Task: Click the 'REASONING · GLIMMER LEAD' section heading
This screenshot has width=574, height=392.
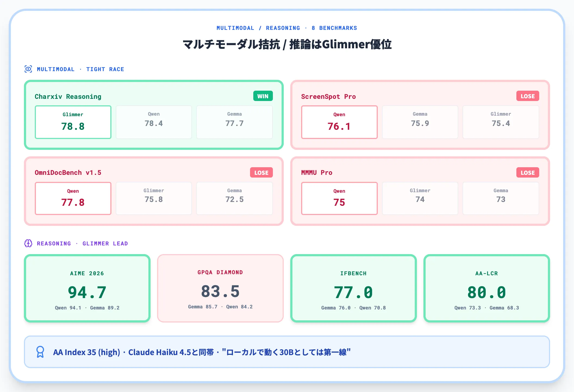Action: pyautogui.click(x=82, y=244)
